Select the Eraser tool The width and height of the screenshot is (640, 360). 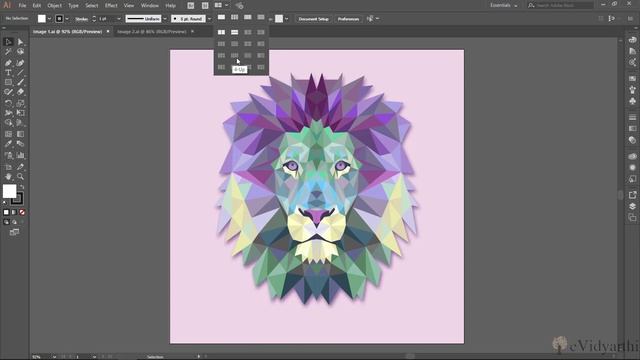[20, 92]
